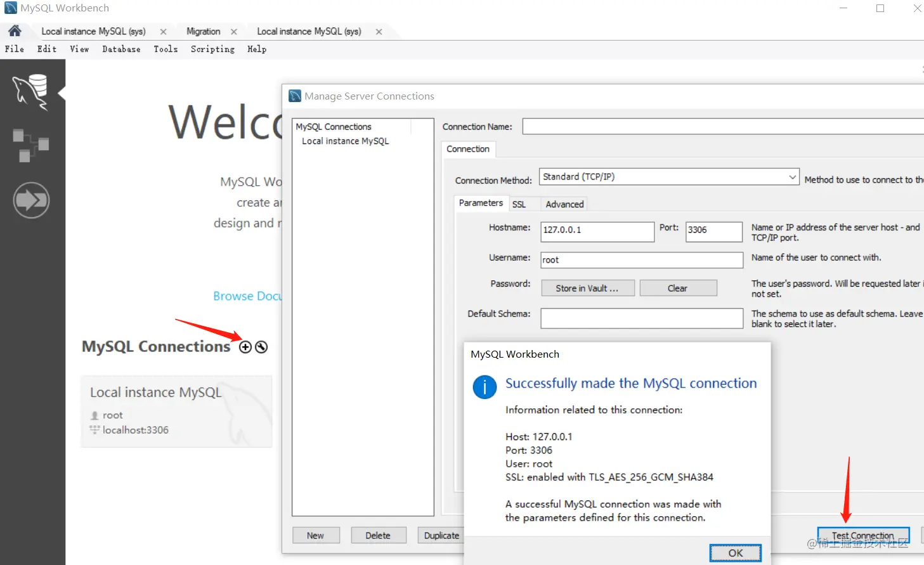
Task: Click the information icon in success dialog
Action: pos(485,386)
